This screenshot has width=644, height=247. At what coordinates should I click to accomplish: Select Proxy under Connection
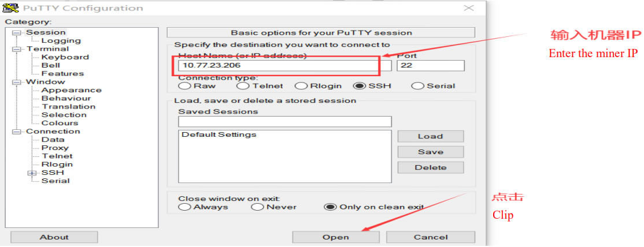55,148
